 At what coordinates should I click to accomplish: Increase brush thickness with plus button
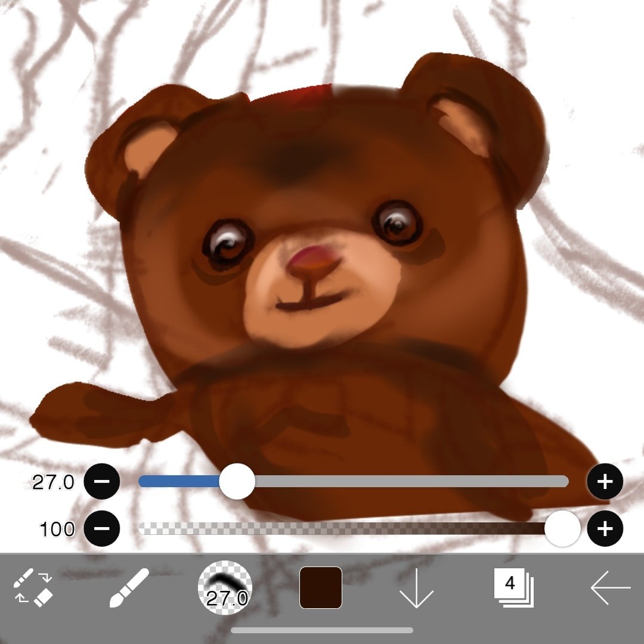tap(605, 481)
